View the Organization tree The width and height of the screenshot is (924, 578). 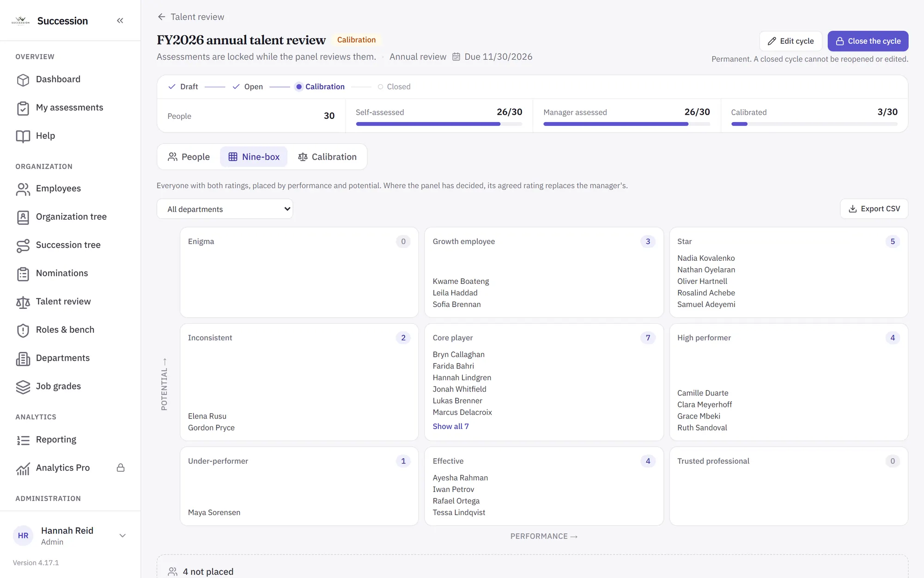[70, 217]
